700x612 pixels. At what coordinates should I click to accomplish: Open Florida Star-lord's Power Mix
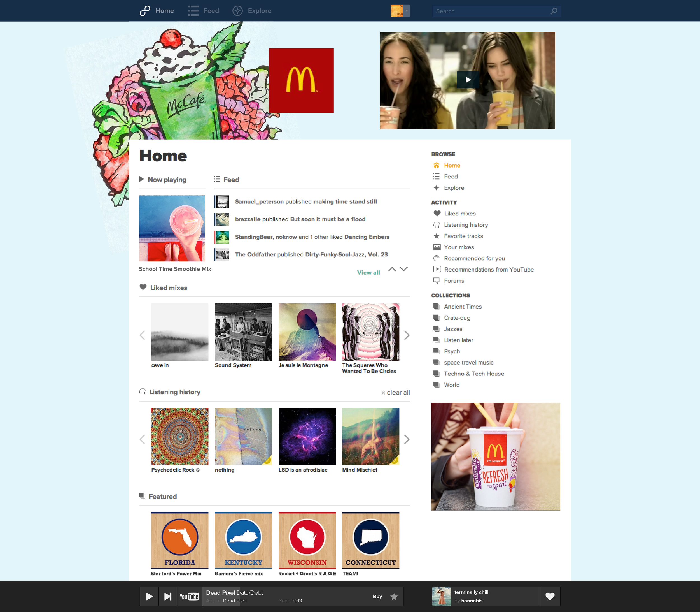[x=180, y=541]
